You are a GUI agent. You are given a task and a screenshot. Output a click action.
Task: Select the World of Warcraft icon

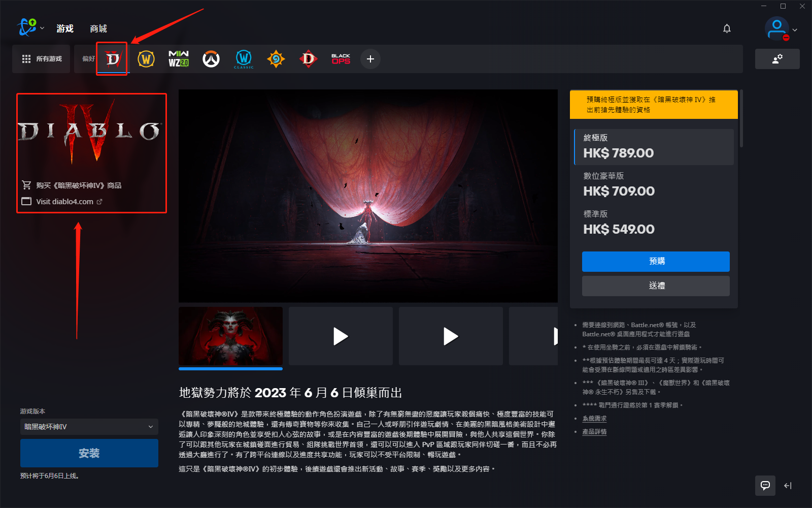pos(146,59)
